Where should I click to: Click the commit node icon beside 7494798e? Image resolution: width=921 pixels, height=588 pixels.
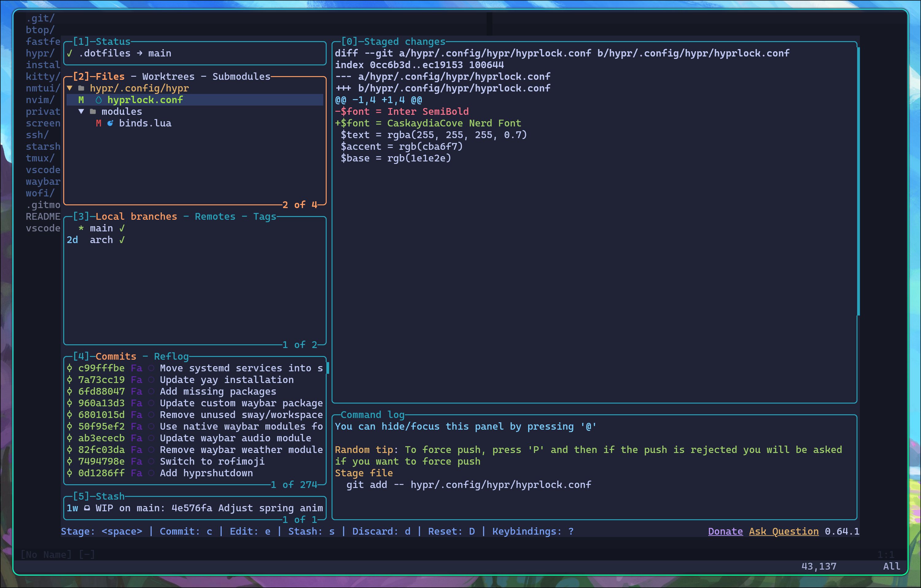pos(70,462)
